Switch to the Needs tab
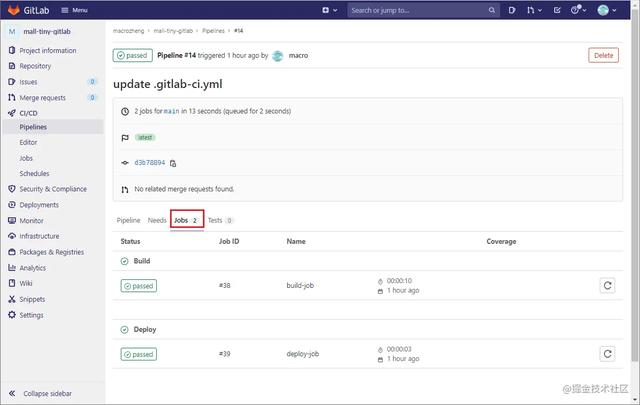 point(157,220)
